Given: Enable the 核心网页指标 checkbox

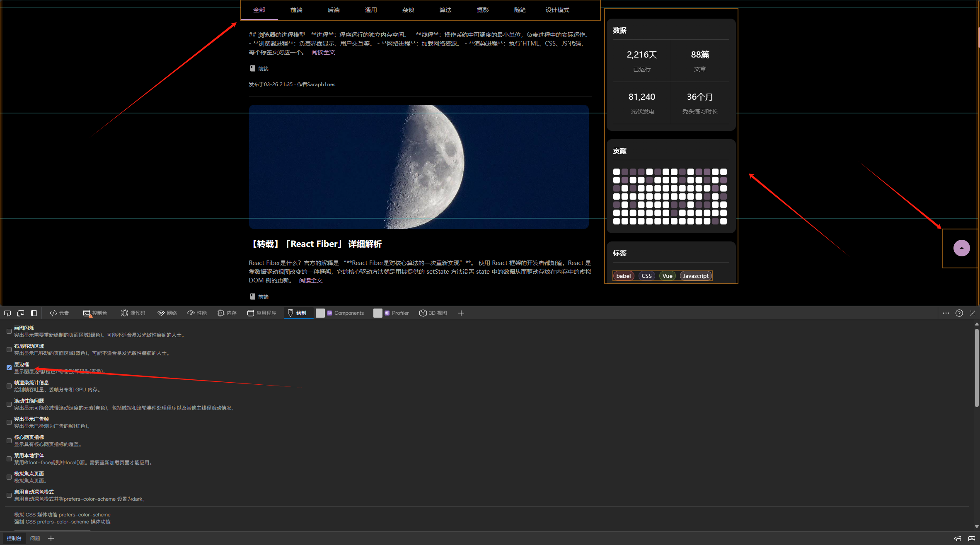Looking at the screenshot, I should pos(9,441).
